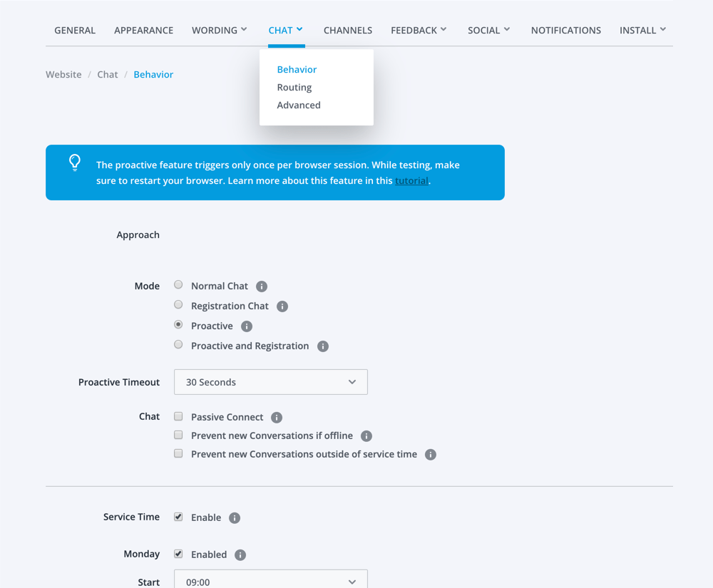This screenshot has width=713, height=588.
Task: Select Behavior in the Chat dropdown menu
Action: (297, 70)
